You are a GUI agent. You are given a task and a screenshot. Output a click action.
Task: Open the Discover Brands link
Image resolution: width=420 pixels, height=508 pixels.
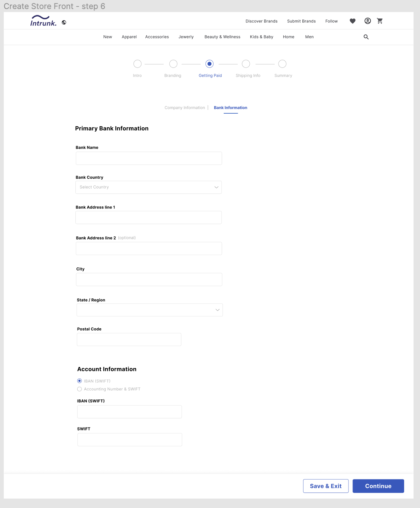[x=262, y=21]
